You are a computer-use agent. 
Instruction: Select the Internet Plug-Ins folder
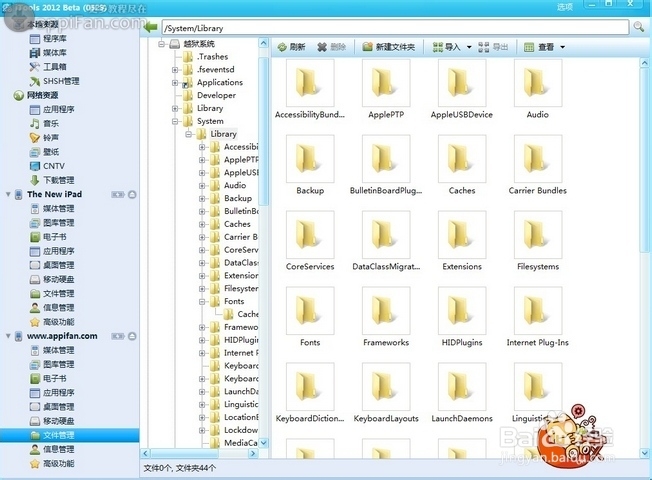tap(538, 317)
